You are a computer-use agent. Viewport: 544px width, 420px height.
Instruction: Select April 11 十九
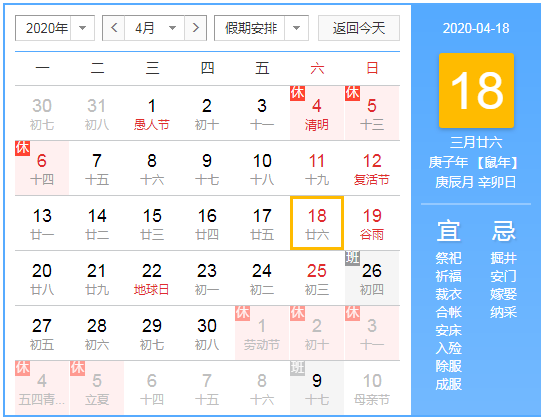click(x=317, y=168)
